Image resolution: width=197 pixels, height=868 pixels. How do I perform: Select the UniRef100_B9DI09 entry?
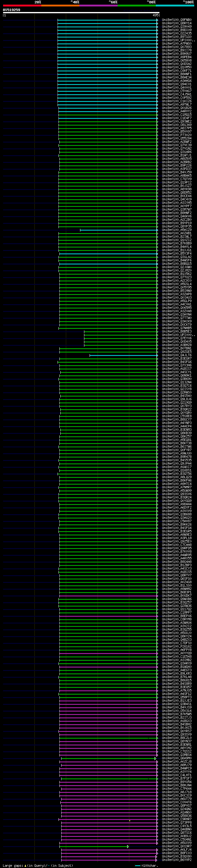[x=177, y=30]
